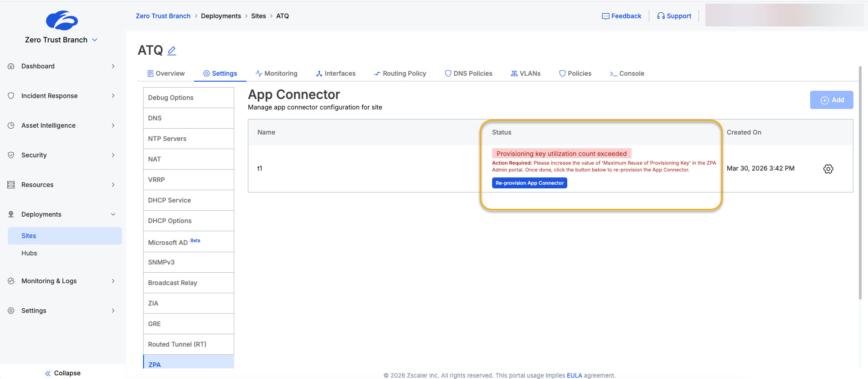Viewport: 868px width, 379px height.
Task: Expand the Security section chevron
Action: [x=113, y=155]
